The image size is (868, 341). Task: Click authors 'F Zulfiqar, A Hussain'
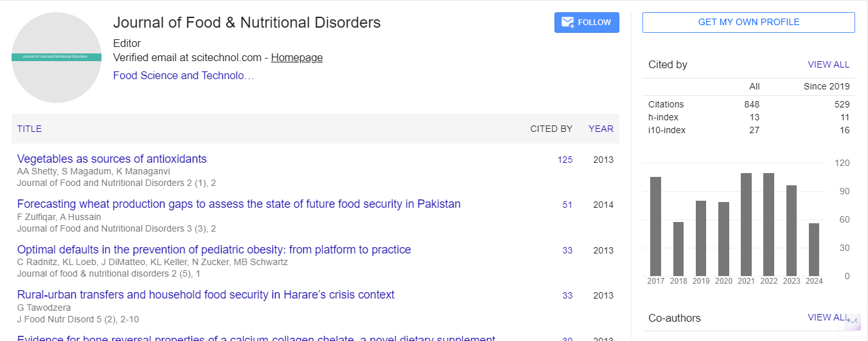(x=60, y=216)
